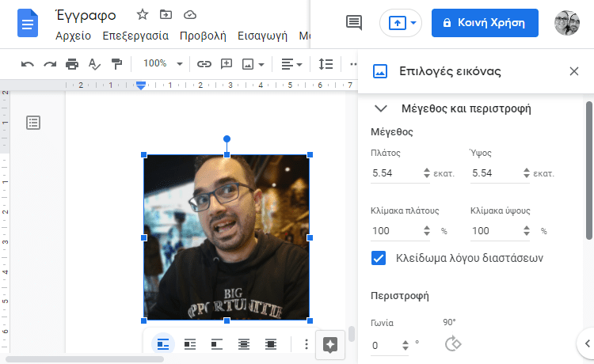The image size is (594, 364).
Task: Toggle the Κλείδωμα λόγου διαστάσεων checkbox
Action: coord(379,258)
